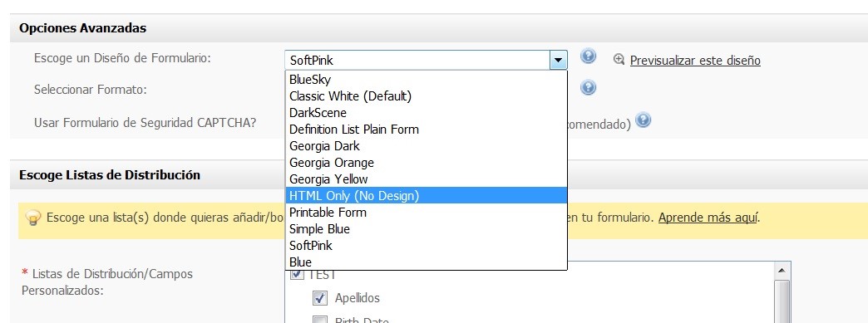Image resolution: width=868 pixels, height=323 pixels.
Task: Click magnifier icon for design preview
Action: pos(619,60)
